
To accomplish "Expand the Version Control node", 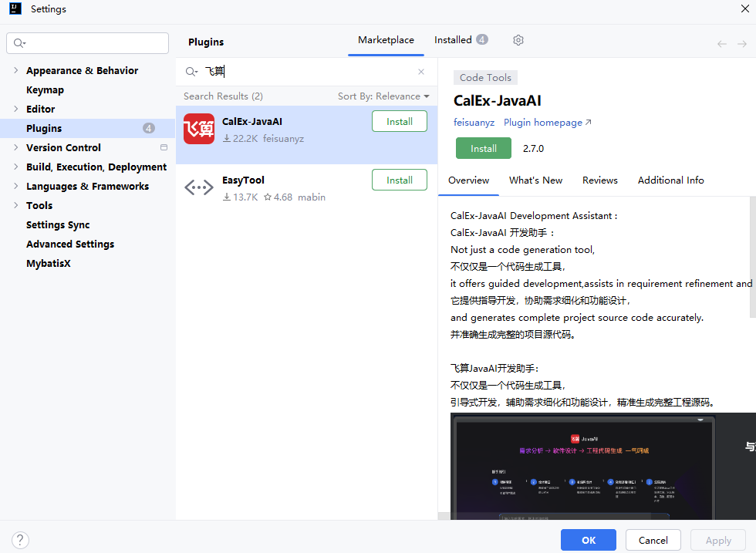I will point(15,147).
